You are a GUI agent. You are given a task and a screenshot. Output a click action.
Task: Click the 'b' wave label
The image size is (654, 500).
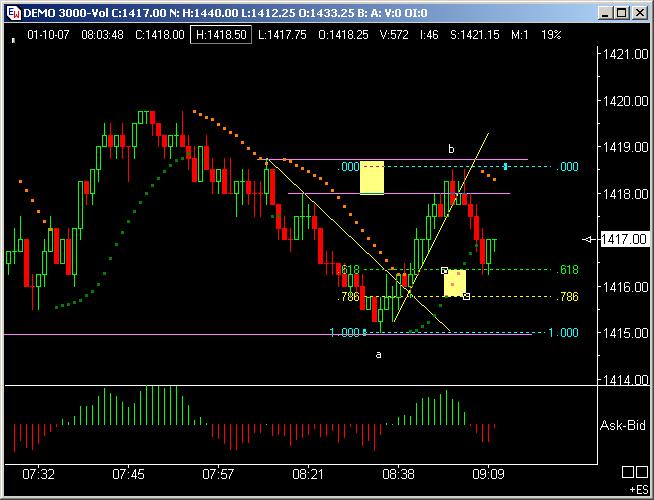pyautogui.click(x=451, y=149)
